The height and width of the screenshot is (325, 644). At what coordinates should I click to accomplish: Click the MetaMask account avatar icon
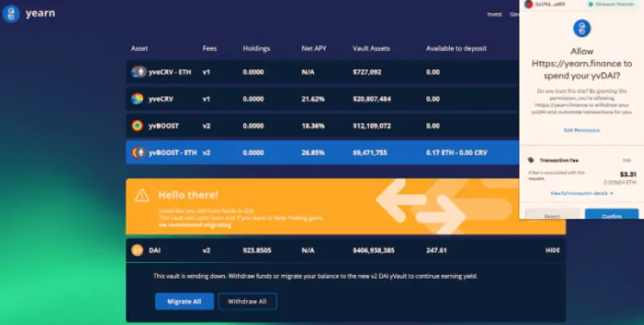pos(528,4)
